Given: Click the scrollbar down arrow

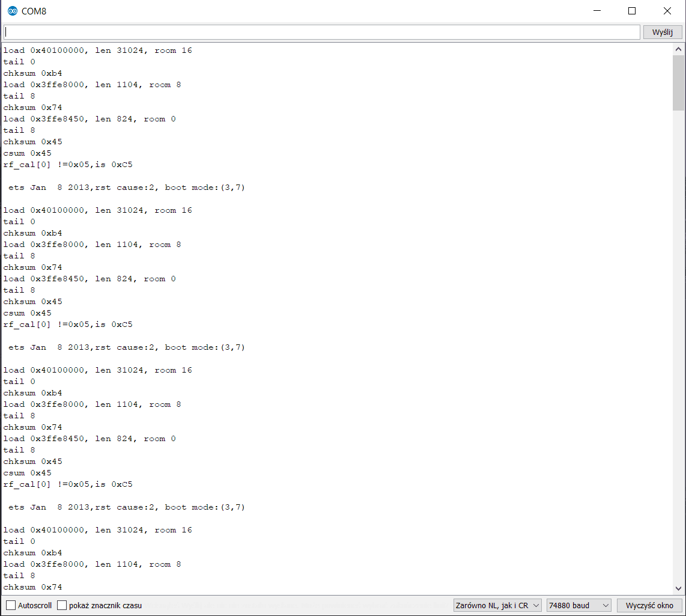Looking at the screenshot, I should pyautogui.click(x=679, y=588).
